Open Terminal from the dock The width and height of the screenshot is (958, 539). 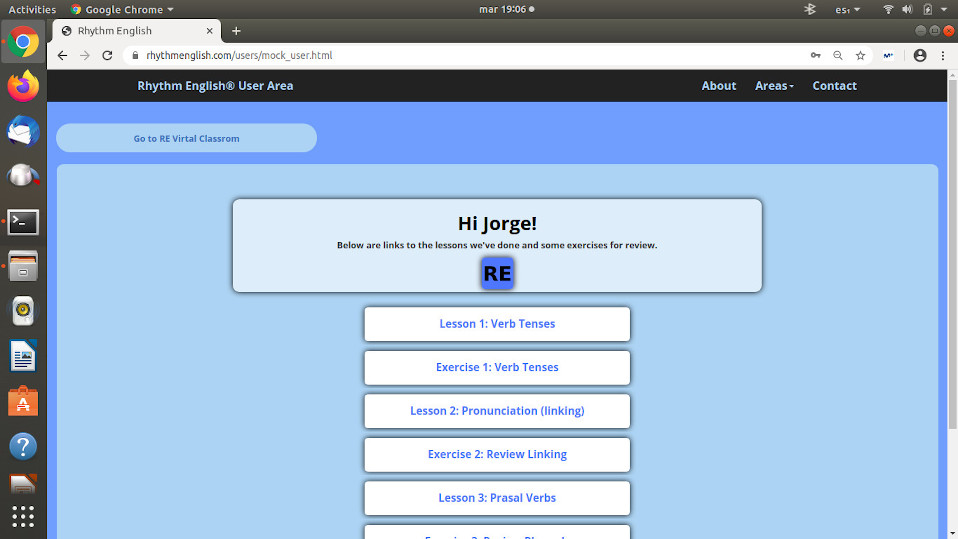click(23, 222)
